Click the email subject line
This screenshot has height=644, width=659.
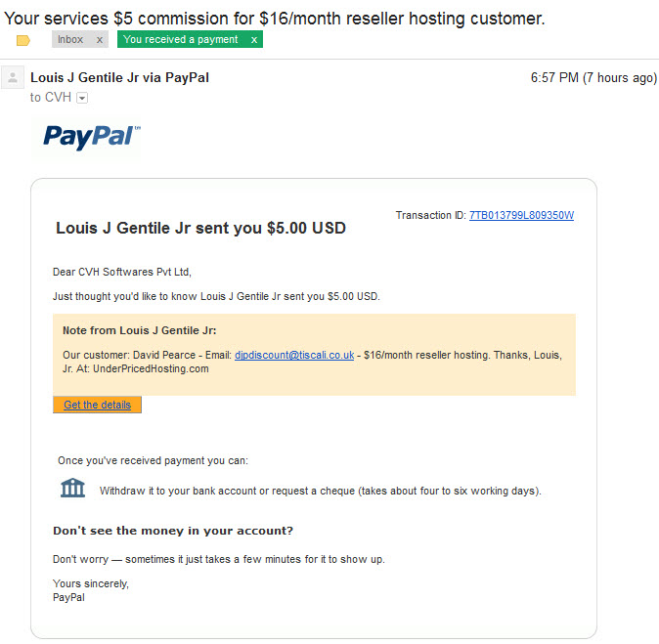click(275, 19)
